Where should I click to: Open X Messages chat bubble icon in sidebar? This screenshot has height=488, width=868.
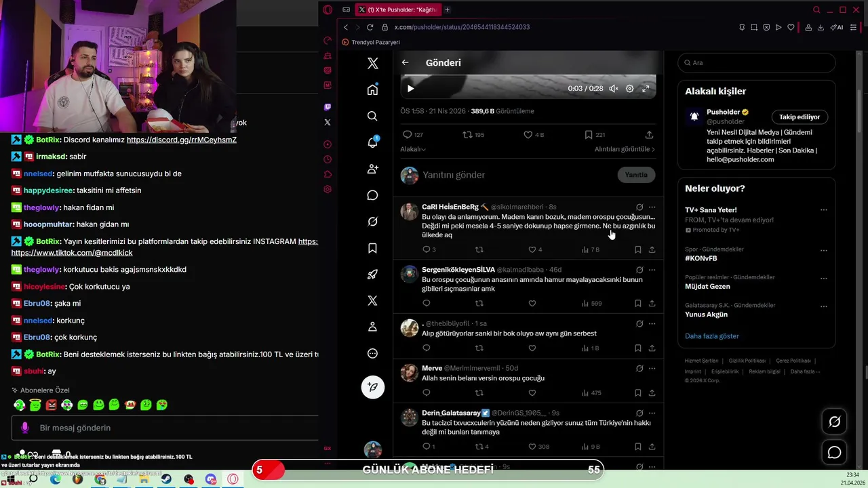click(372, 195)
